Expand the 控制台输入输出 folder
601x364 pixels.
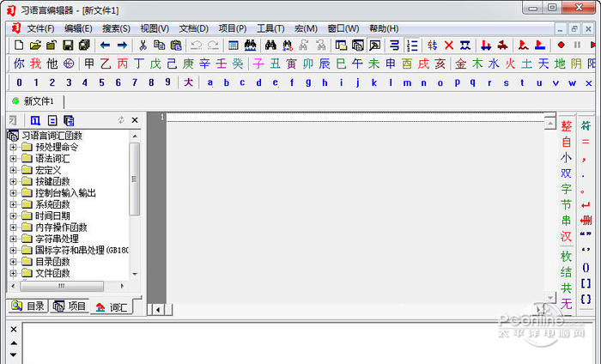13,193
